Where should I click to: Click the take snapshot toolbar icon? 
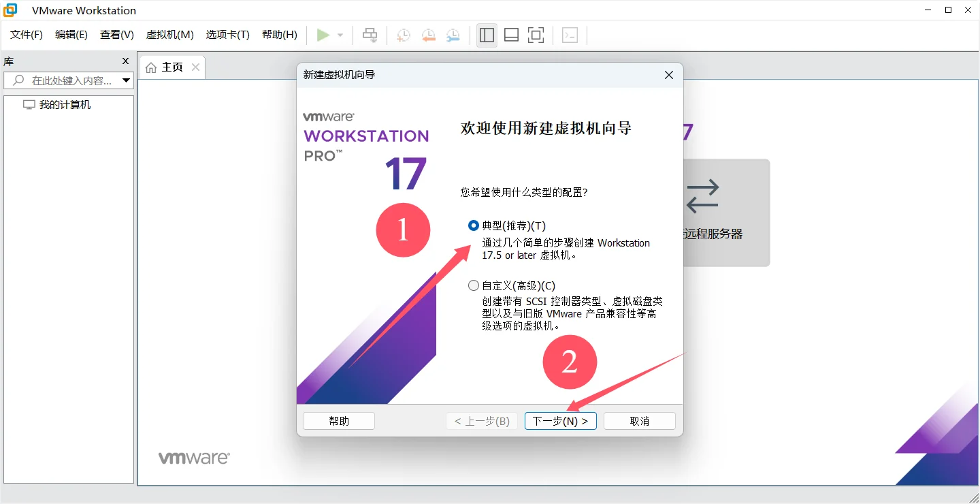coord(404,35)
